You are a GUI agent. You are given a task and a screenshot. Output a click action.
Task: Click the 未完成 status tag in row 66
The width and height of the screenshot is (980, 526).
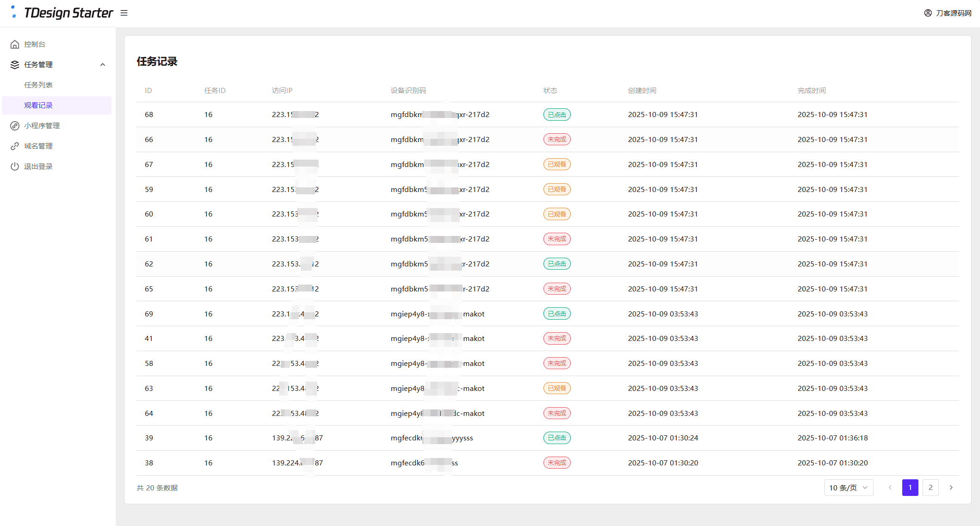(557, 139)
